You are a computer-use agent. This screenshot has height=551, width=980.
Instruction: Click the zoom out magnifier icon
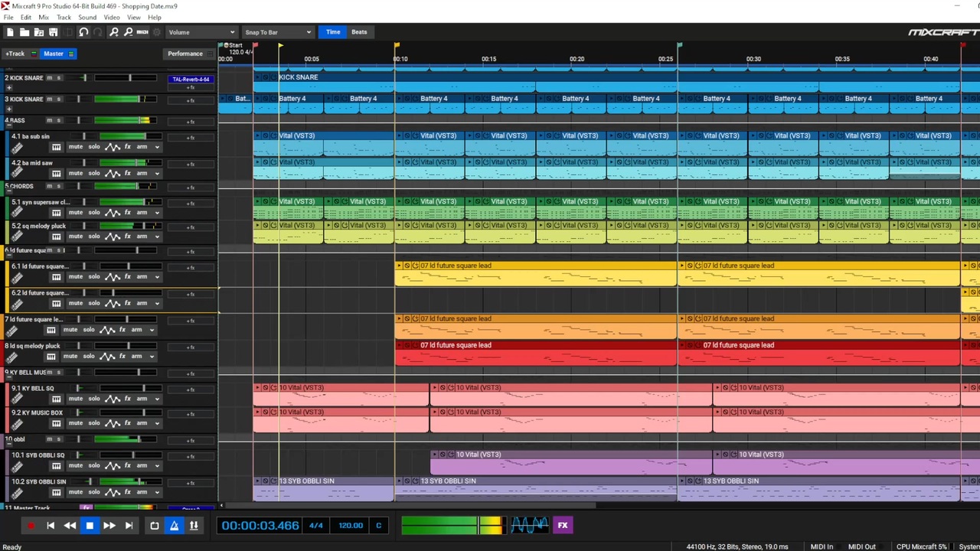coord(128,32)
